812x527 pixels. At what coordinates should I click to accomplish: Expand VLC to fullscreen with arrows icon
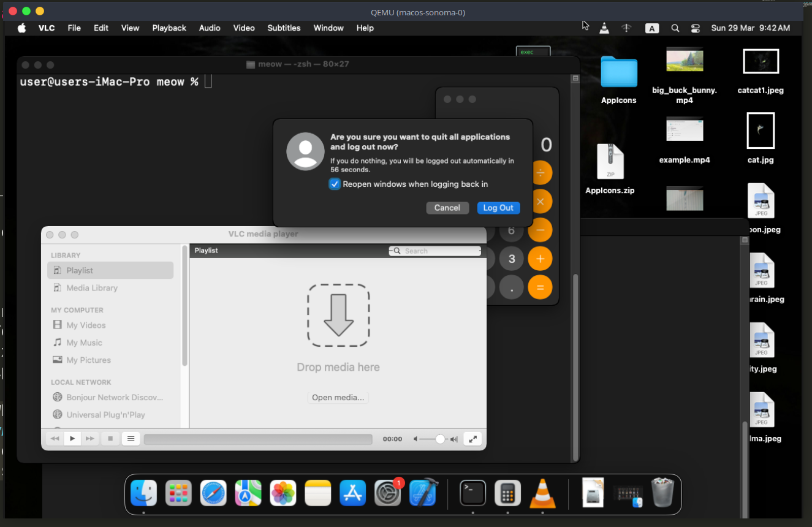(472, 439)
